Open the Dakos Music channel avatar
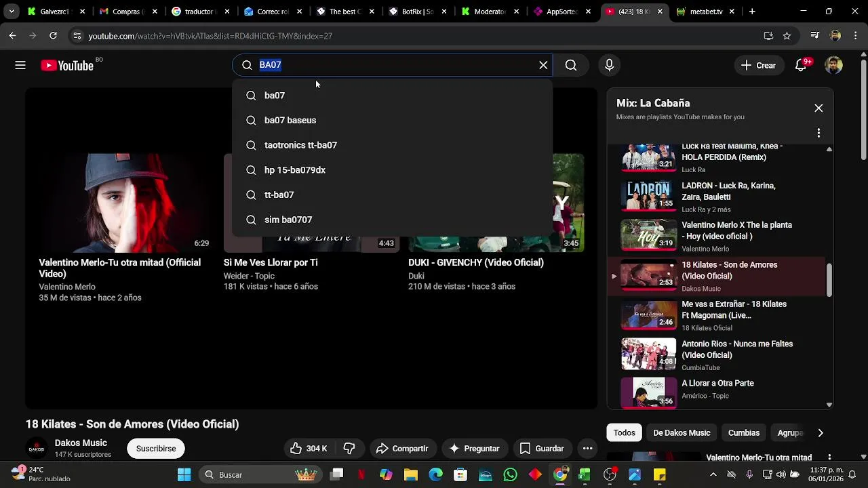Image resolution: width=868 pixels, height=488 pixels. [37, 449]
